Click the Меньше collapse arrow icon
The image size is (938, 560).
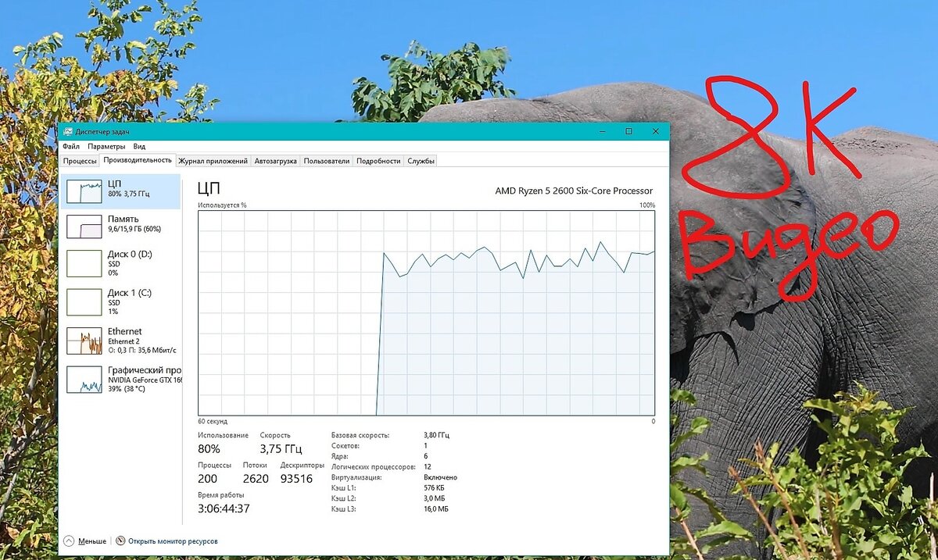coord(69,540)
